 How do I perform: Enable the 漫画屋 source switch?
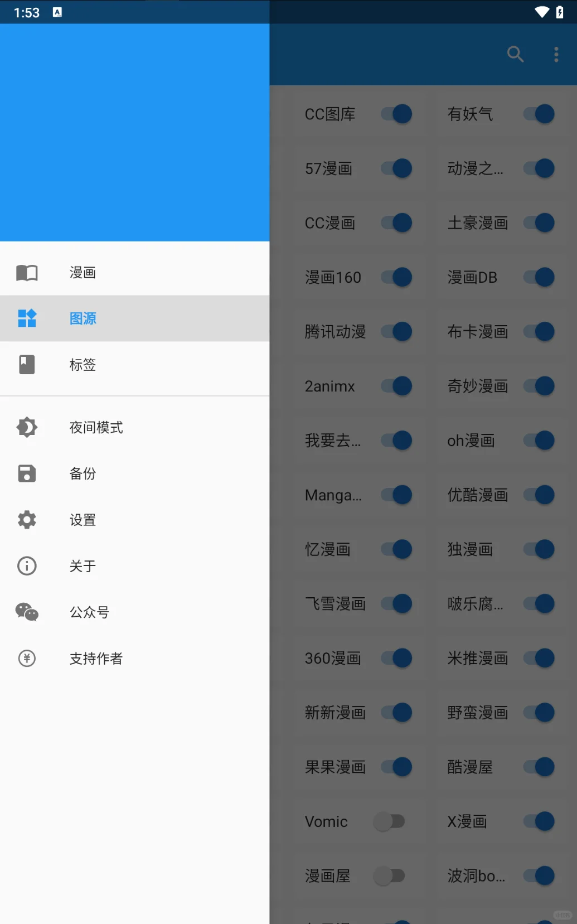[389, 876]
